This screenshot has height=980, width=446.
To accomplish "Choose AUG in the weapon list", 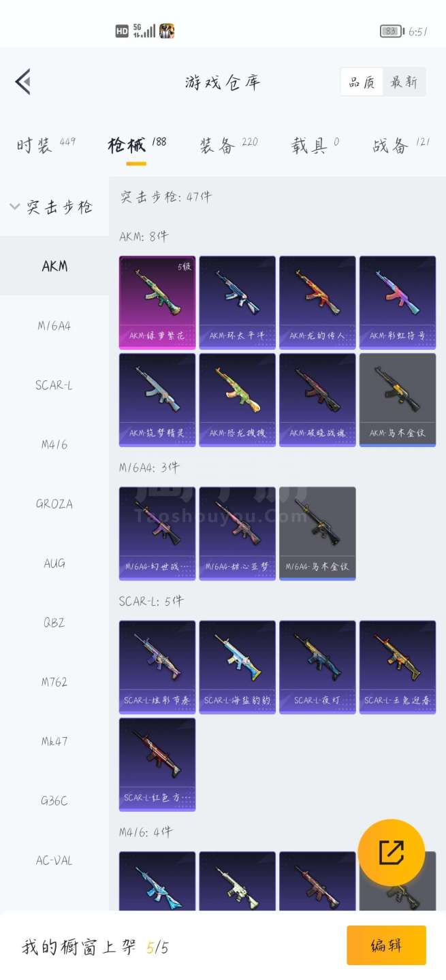I will click(x=54, y=563).
